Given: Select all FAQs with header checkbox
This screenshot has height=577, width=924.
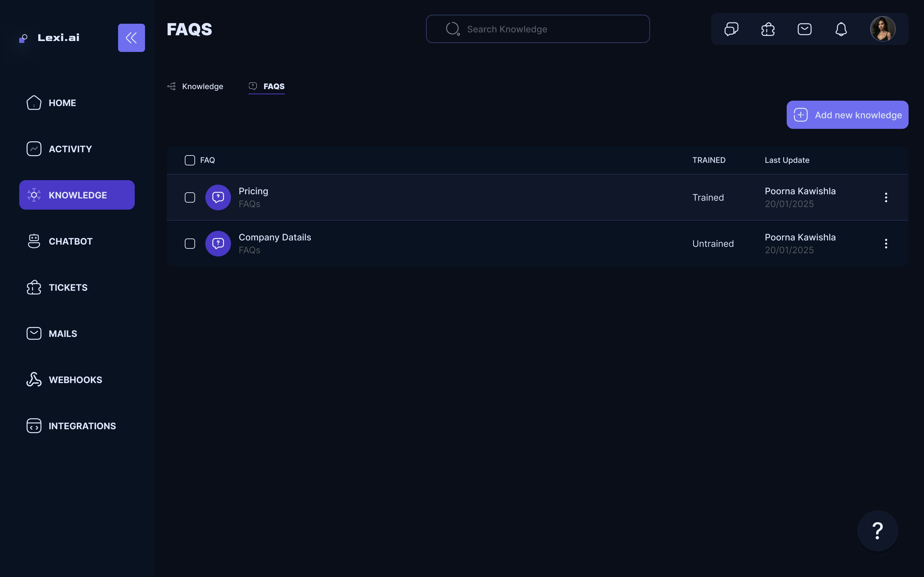Looking at the screenshot, I should pos(190,160).
